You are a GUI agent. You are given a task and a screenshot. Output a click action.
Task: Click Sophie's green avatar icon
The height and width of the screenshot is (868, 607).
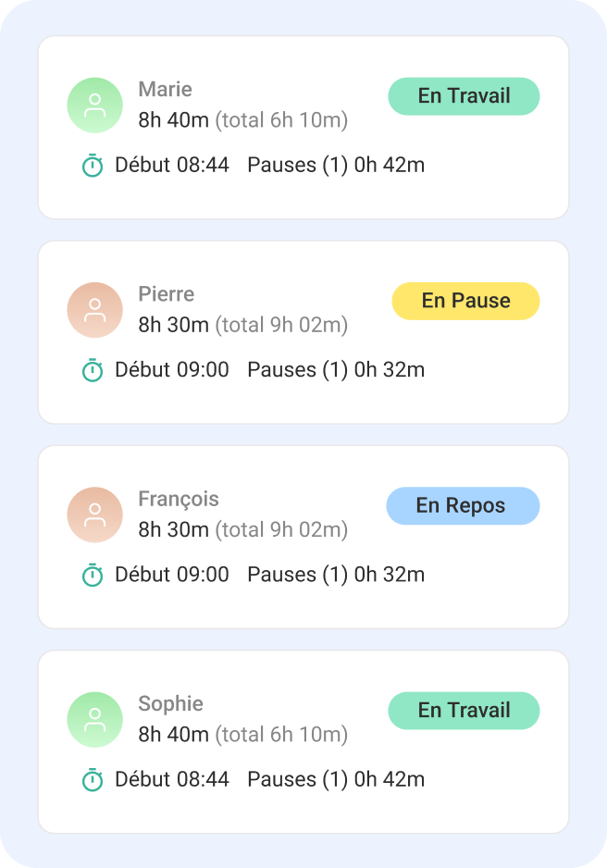coord(94,720)
